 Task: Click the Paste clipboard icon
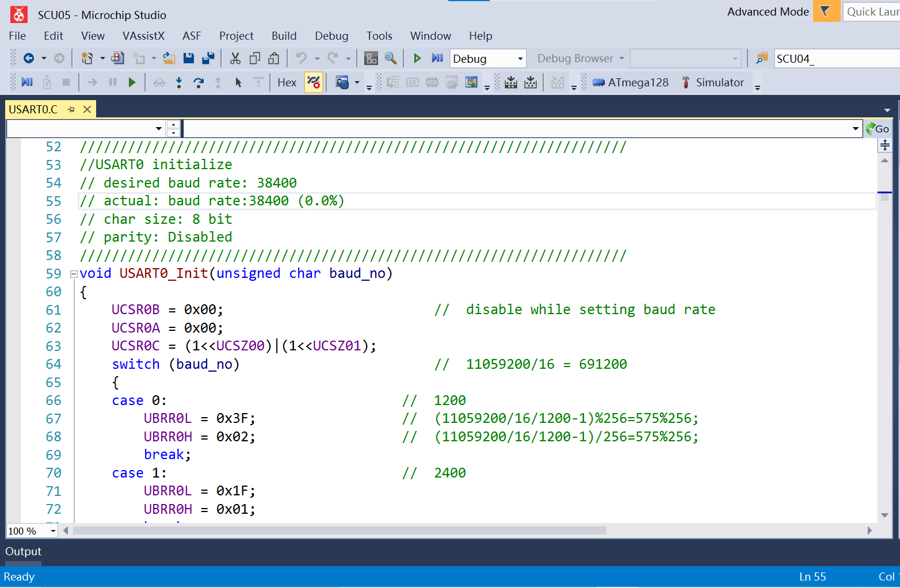pyautogui.click(x=274, y=58)
